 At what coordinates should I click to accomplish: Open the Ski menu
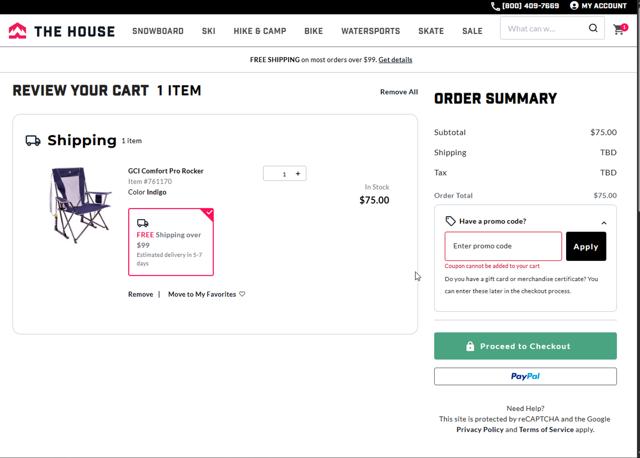click(209, 31)
